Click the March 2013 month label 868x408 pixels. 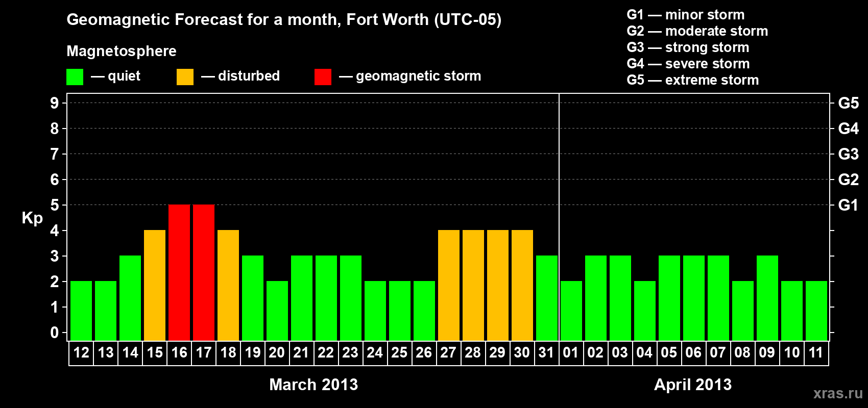click(x=314, y=385)
